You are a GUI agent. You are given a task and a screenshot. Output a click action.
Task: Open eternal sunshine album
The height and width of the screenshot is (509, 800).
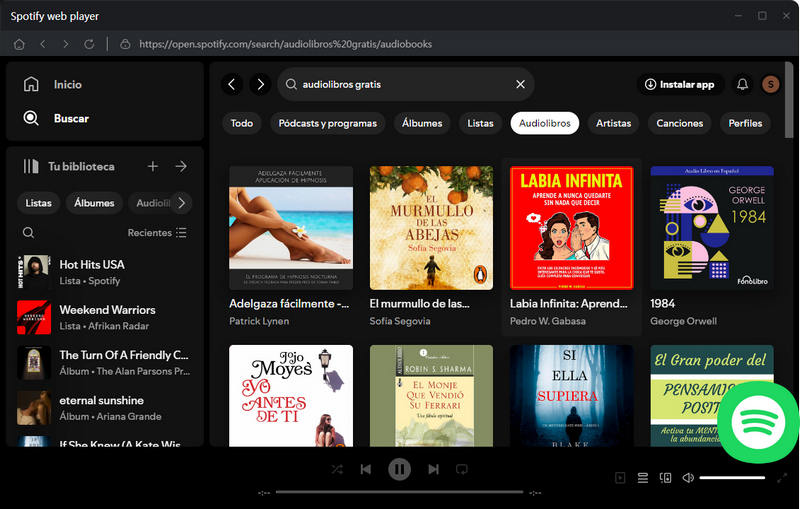(x=105, y=408)
